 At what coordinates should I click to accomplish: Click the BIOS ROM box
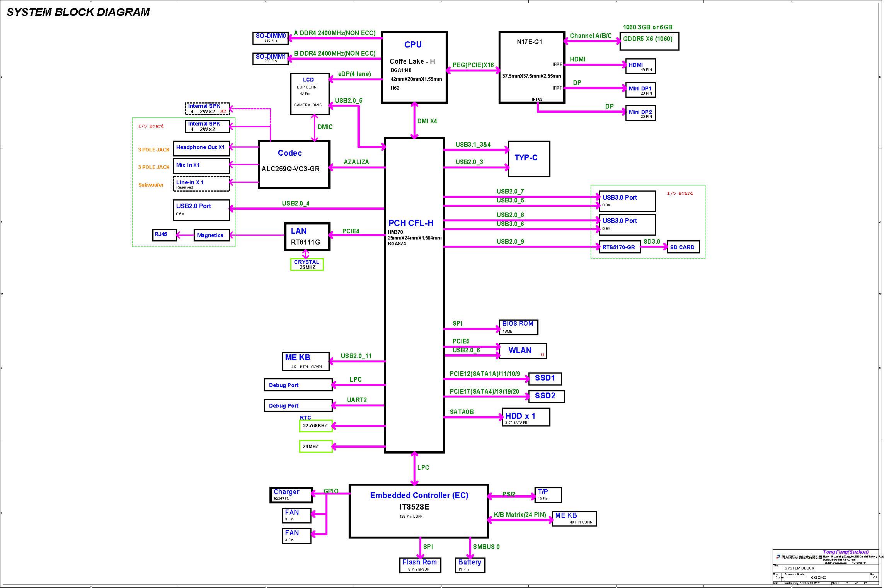[518, 327]
